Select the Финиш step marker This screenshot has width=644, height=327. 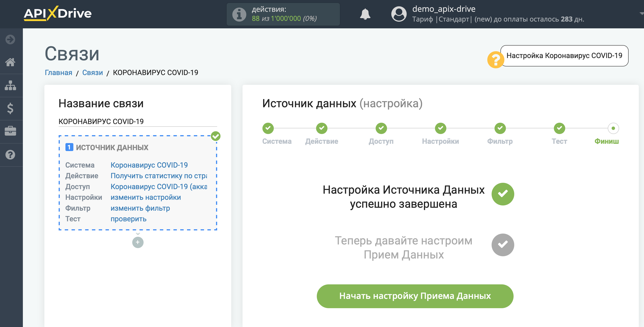613,128
